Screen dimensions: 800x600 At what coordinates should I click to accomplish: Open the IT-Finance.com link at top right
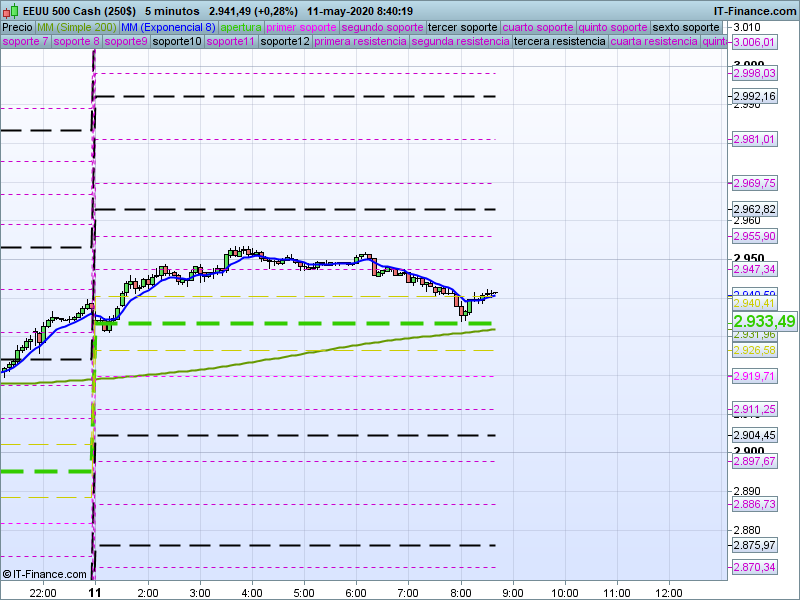click(x=754, y=11)
